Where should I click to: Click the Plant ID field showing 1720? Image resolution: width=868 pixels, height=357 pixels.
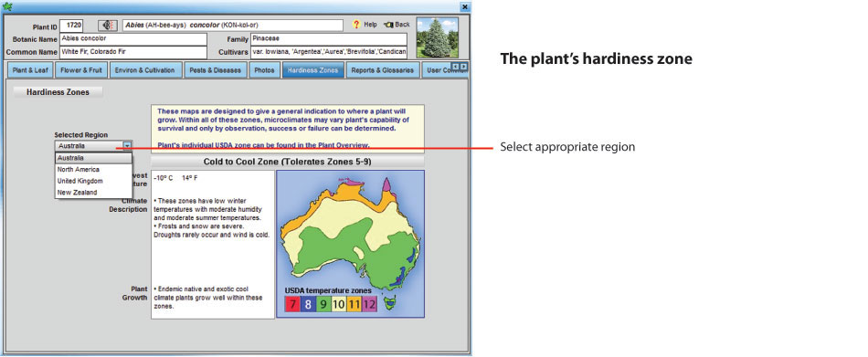(x=71, y=26)
